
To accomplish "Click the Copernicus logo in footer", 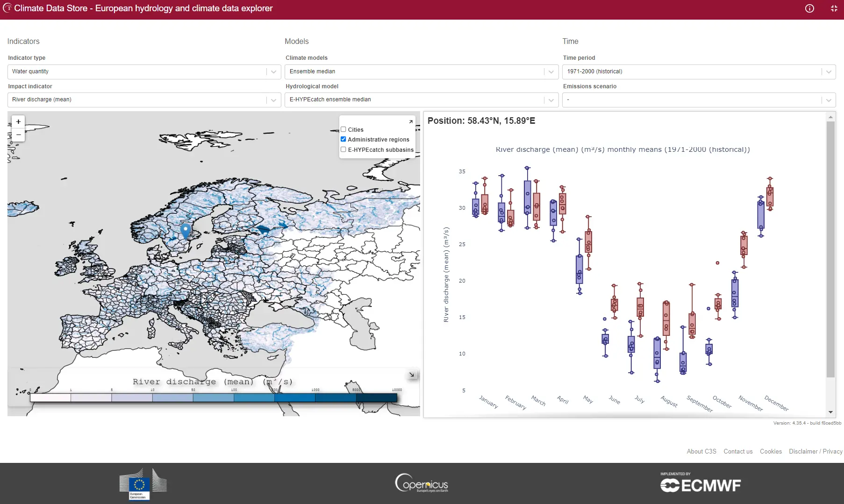I will 422,483.
